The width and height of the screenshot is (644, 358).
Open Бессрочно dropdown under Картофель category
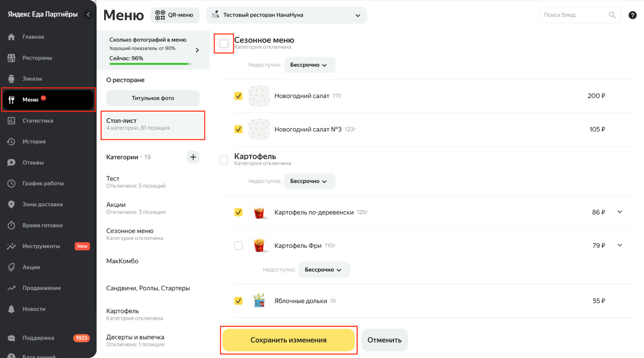pyautogui.click(x=309, y=181)
